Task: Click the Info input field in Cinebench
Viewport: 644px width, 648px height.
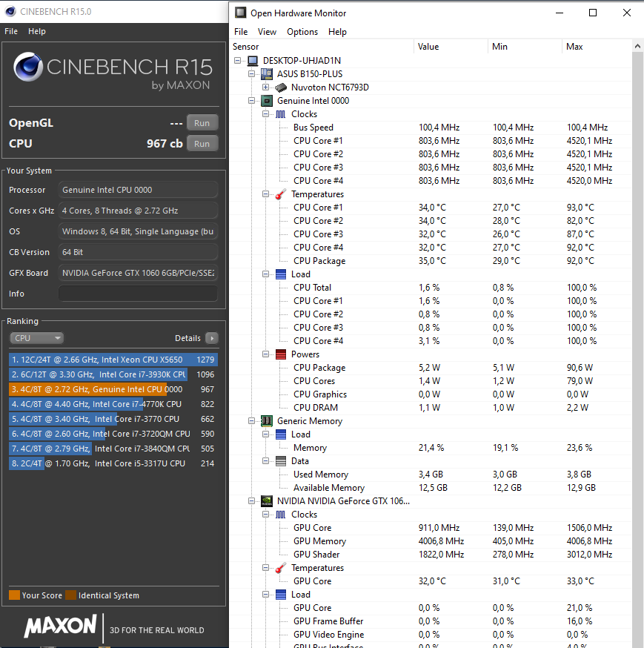Action: coord(138,294)
